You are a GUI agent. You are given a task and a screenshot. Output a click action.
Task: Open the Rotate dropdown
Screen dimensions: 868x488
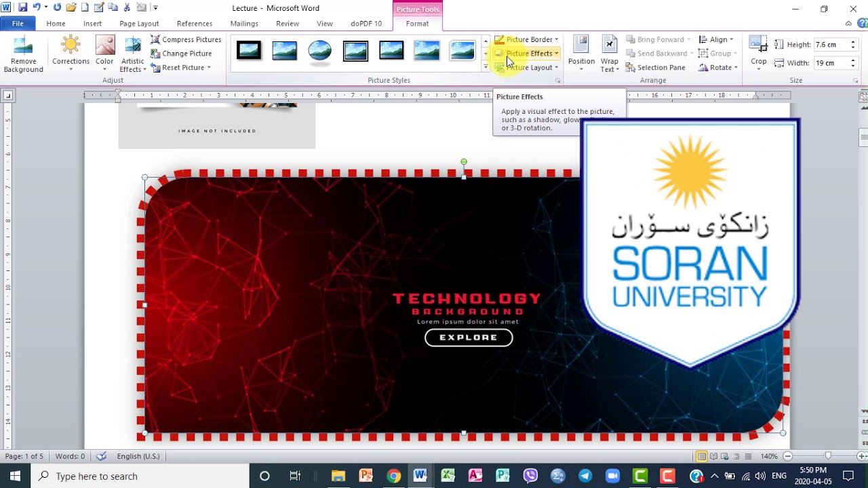pos(718,68)
